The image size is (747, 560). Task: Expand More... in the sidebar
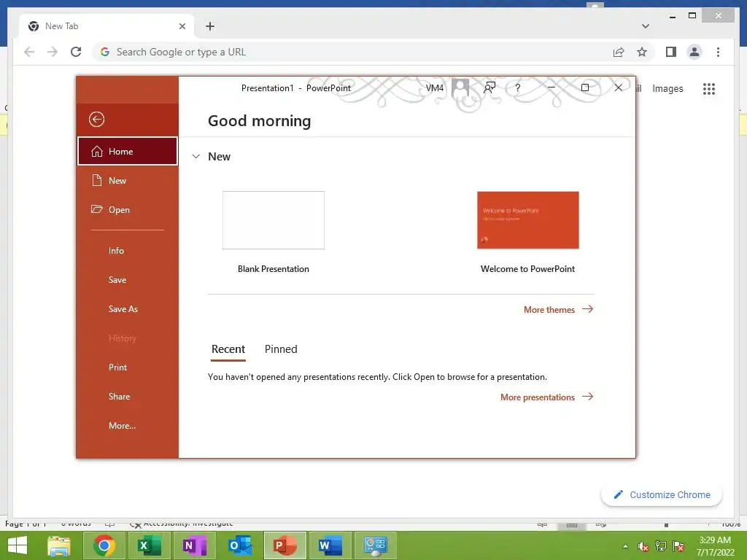click(x=127, y=425)
